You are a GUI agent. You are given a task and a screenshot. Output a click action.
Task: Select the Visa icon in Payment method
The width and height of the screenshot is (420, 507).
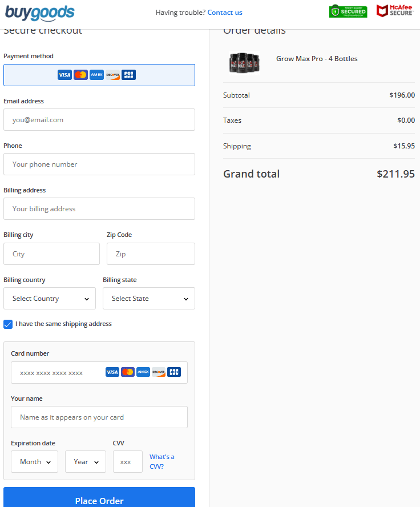(x=64, y=74)
